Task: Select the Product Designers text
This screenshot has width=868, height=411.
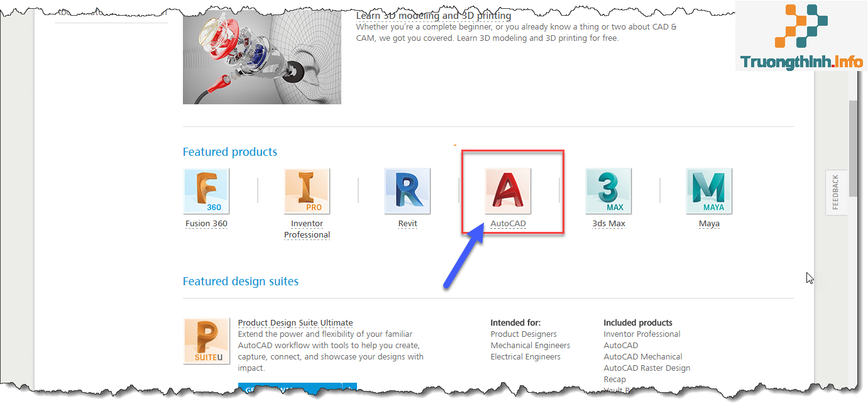Action: [x=524, y=334]
